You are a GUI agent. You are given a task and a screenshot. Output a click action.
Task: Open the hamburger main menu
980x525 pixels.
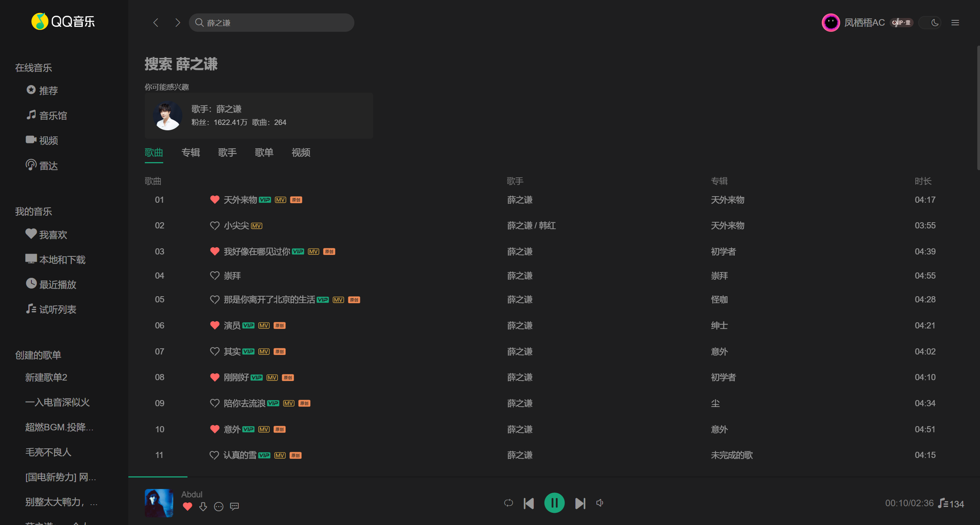[x=955, y=23]
